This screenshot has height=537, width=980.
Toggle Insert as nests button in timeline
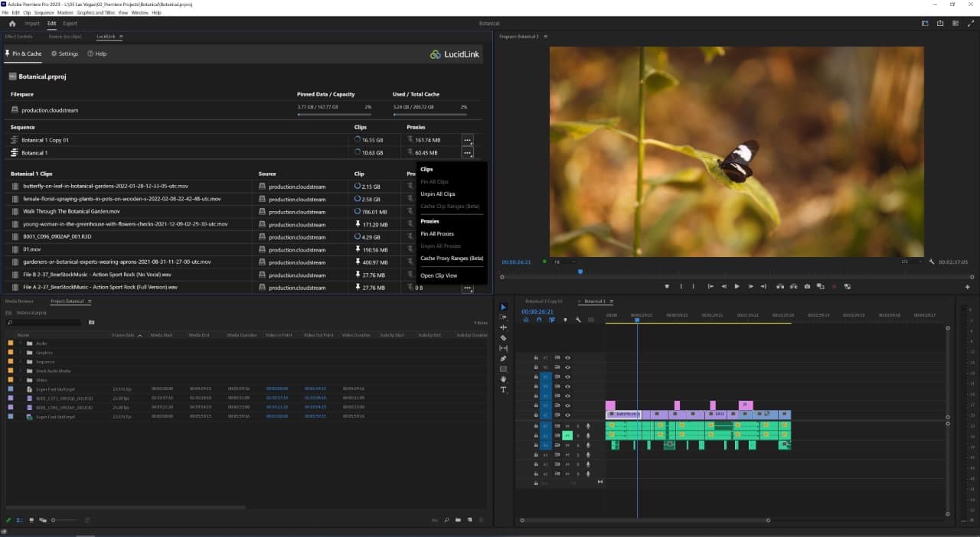pyautogui.click(x=525, y=320)
